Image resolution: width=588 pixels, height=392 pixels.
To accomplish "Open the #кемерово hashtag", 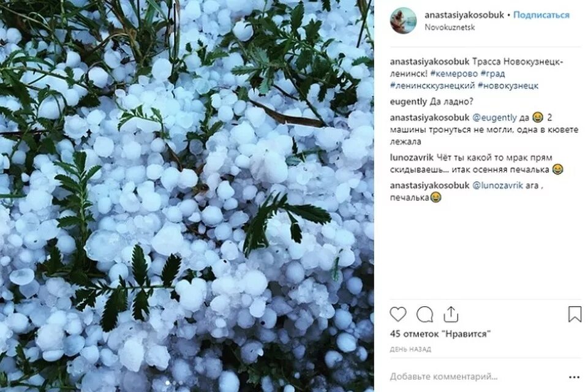I will pos(454,73).
